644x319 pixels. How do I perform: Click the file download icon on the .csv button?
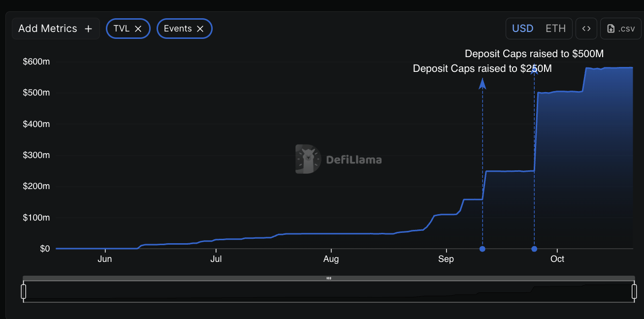click(611, 29)
